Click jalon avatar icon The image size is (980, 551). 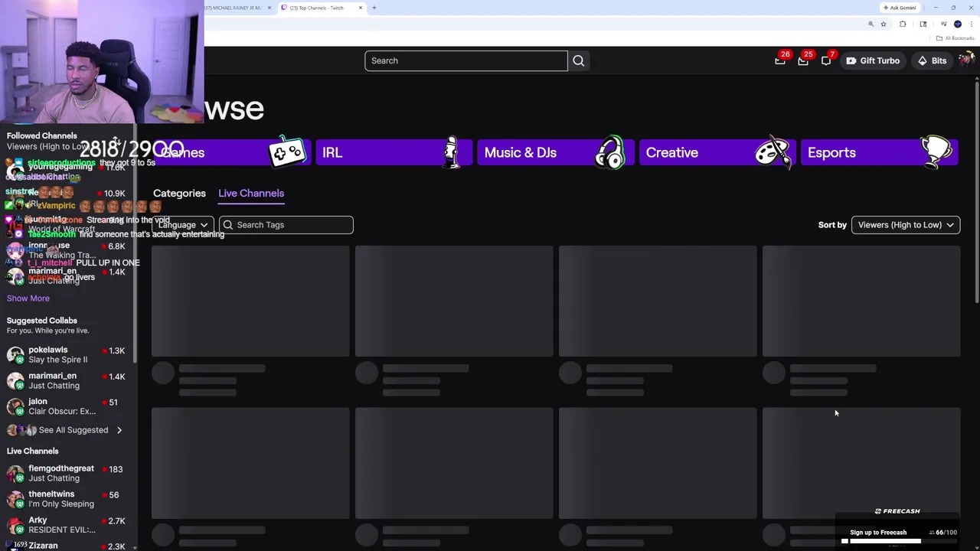tap(15, 407)
